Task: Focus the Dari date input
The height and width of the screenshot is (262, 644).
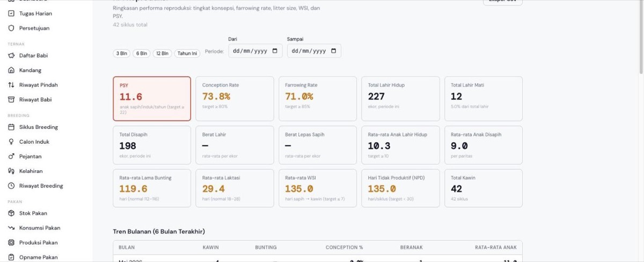Action: click(x=255, y=51)
